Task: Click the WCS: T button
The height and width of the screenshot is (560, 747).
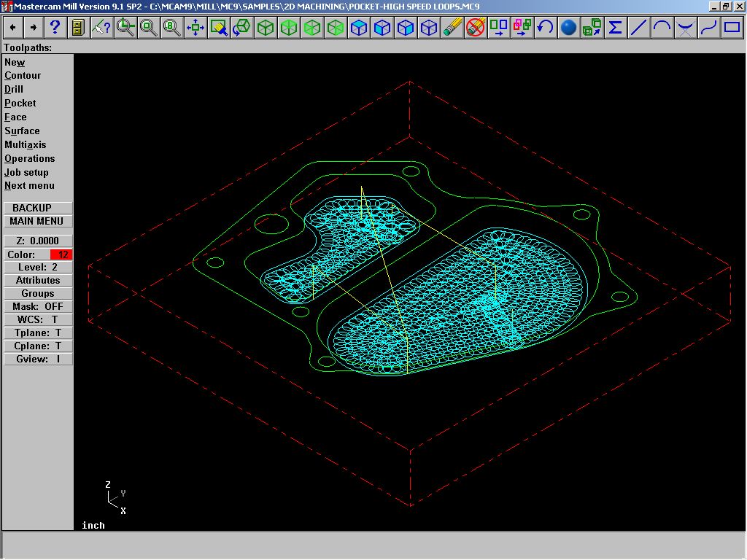Action: pos(38,320)
